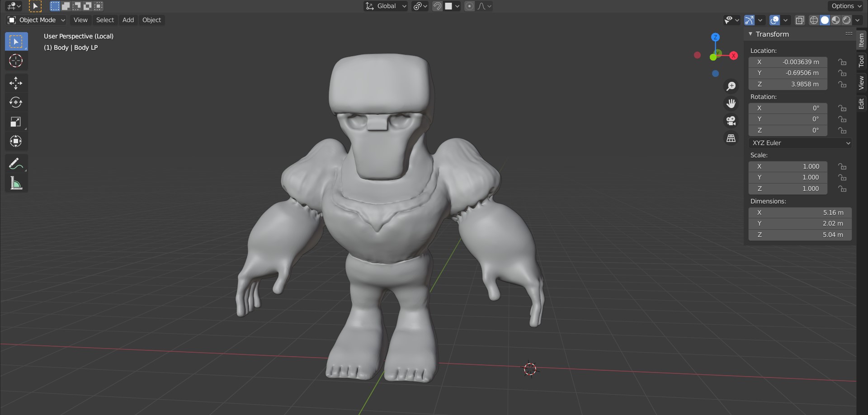Viewport: 868px width, 415px height.
Task: Open the gizmo settings dropdown arrow
Action: pyautogui.click(x=760, y=20)
